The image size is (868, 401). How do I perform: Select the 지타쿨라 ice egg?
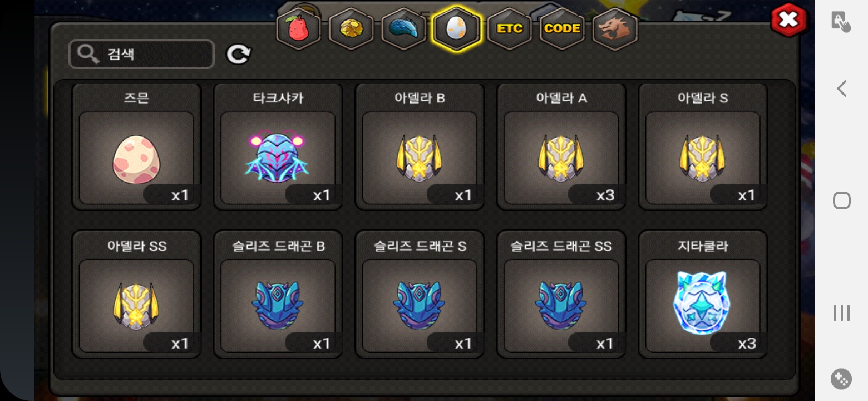[x=703, y=294]
